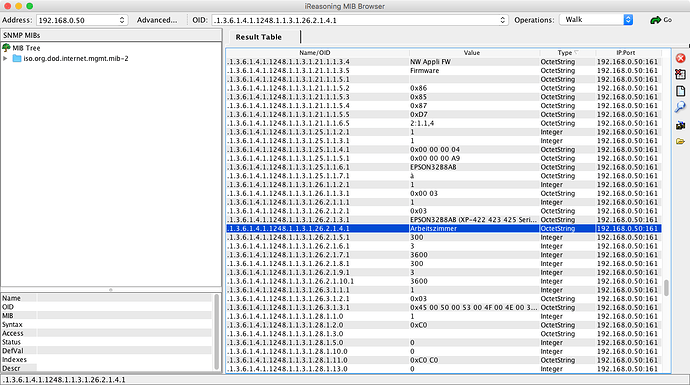Viewport: 690px width, 385px height.
Task: Click the SNMP MIBs panel header
Action: point(111,35)
